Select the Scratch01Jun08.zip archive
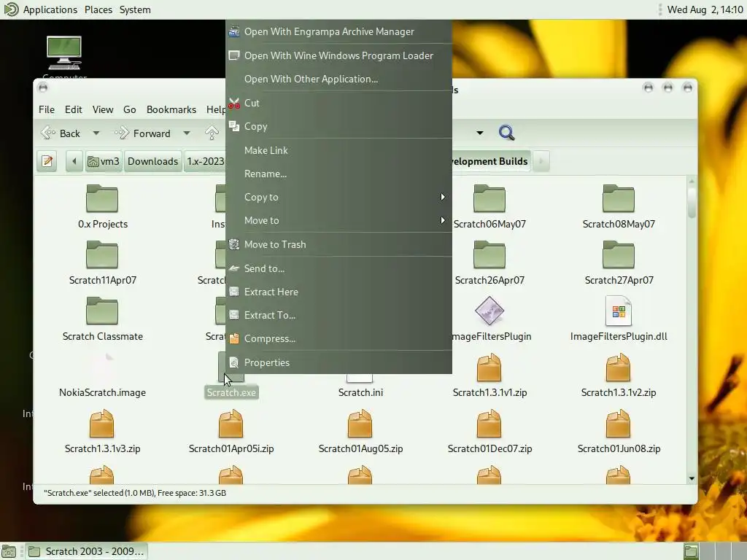This screenshot has height=560, width=747. 619,424
